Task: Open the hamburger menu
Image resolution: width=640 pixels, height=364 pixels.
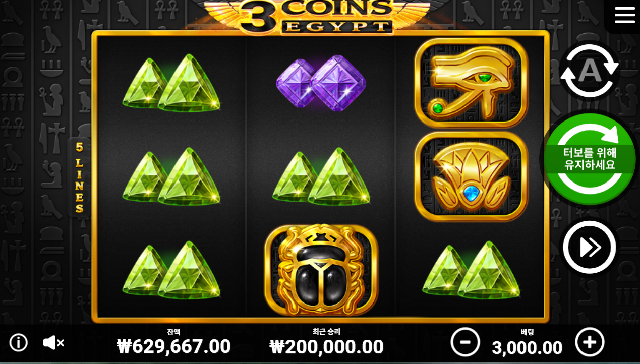Action: click(x=624, y=15)
